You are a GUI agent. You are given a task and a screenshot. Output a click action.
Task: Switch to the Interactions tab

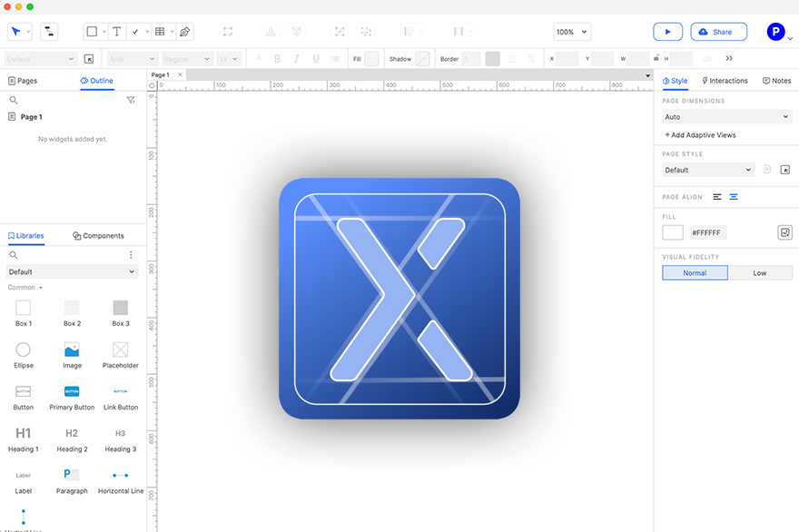coord(725,81)
